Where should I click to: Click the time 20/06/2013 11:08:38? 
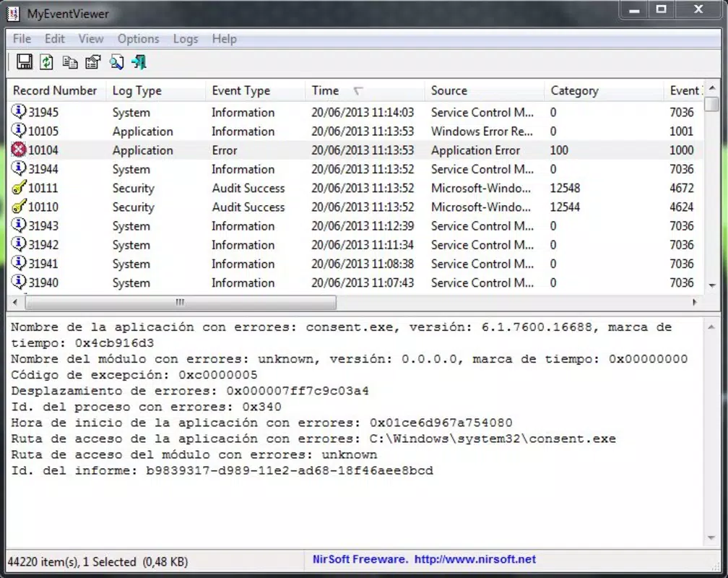(x=363, y=264)
